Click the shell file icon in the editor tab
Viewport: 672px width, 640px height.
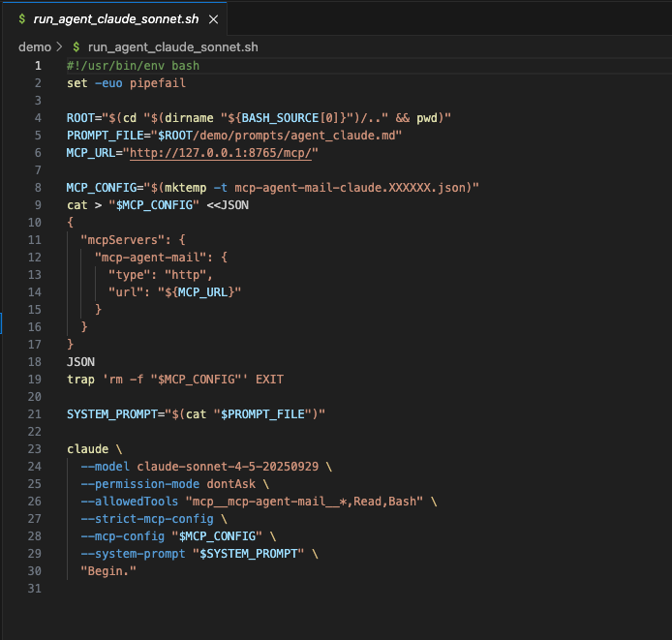point(22,18)
